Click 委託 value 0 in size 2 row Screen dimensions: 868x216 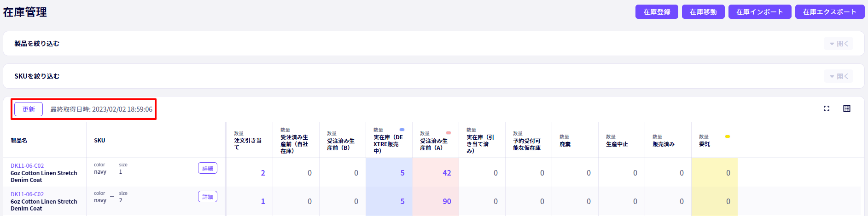click(x=728, y=202)
